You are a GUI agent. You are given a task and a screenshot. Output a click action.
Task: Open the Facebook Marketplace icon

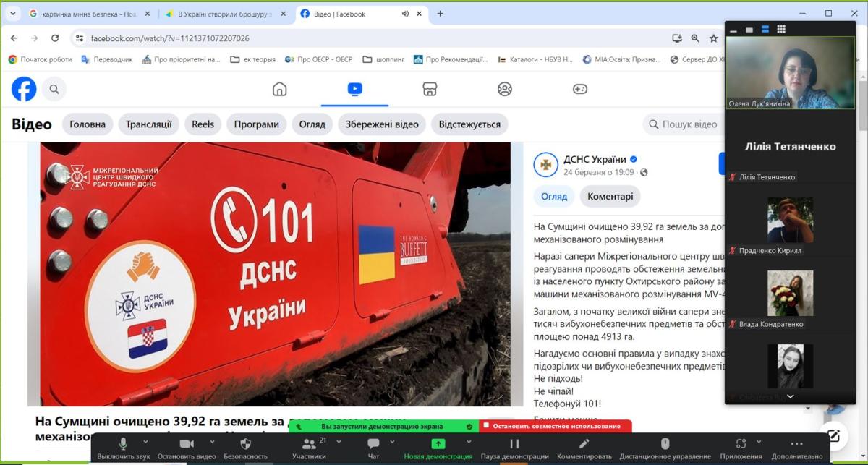430,89
